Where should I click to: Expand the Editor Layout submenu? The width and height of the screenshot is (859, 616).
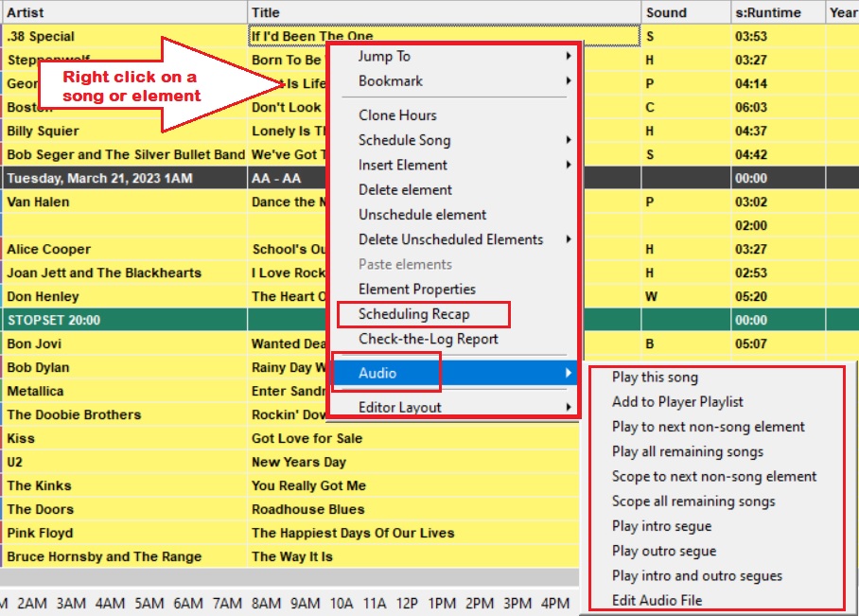(399, 408)
